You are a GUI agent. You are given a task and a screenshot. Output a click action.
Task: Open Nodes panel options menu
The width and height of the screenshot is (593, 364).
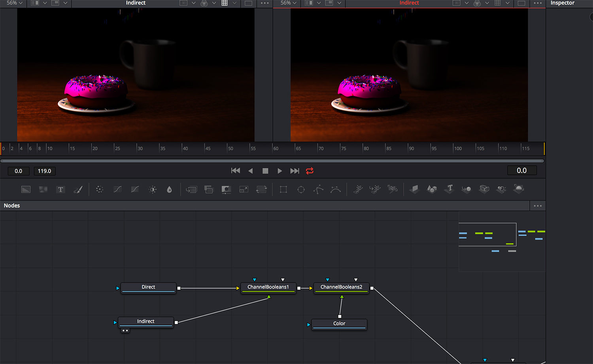point(538,206)
